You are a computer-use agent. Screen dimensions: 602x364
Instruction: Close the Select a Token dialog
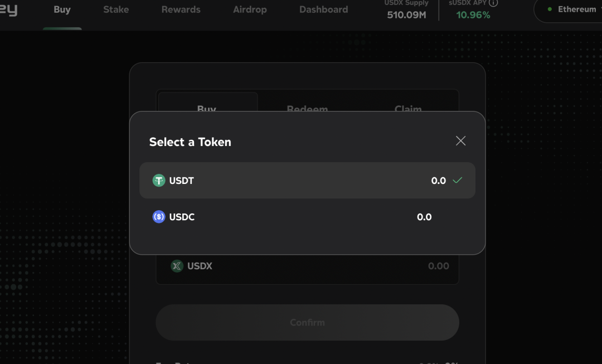[x=460, y=140]
